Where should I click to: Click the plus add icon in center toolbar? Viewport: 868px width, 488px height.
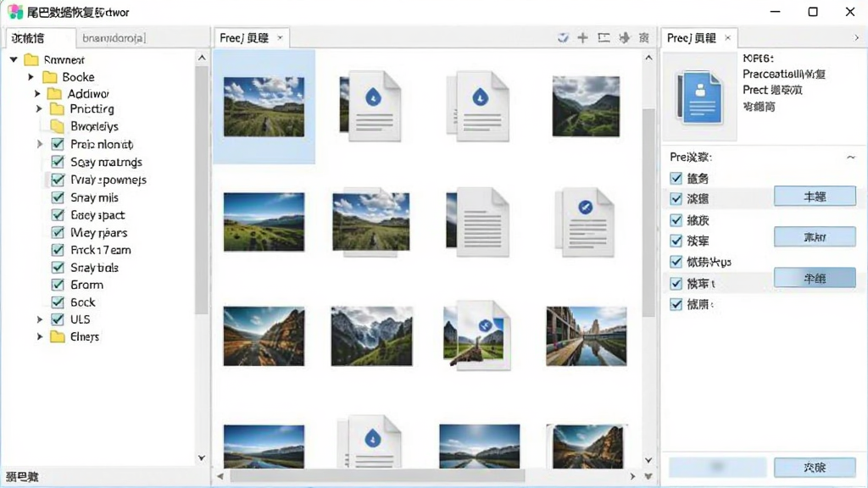[583, 37]
